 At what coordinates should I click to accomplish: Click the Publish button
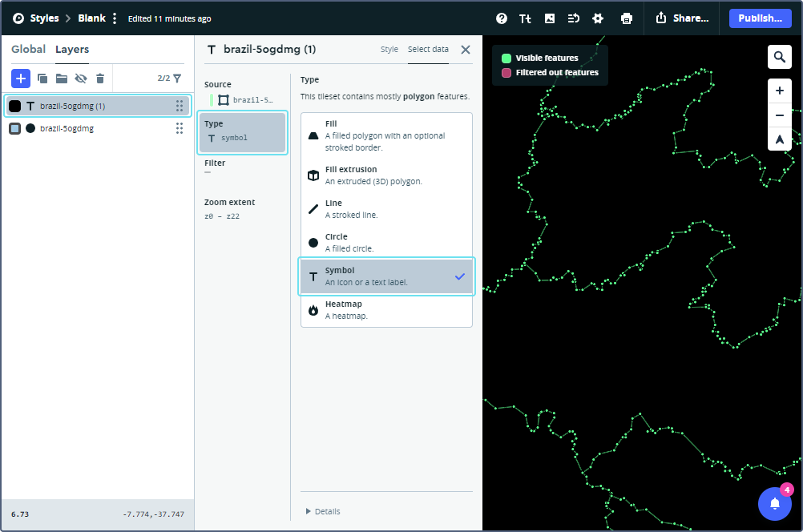[760, 18]
